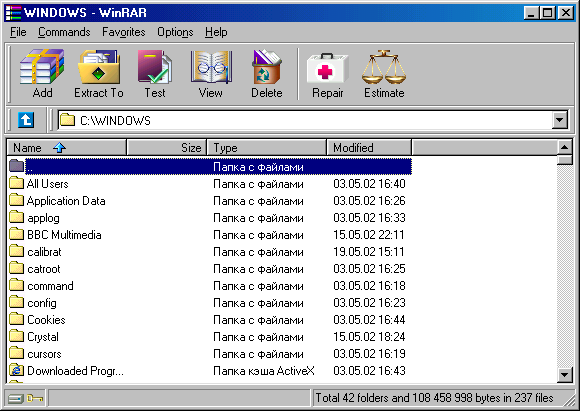580x411 pixels.
Task: Click the BBC Multimedia folder icon
Action: (16, 234)
